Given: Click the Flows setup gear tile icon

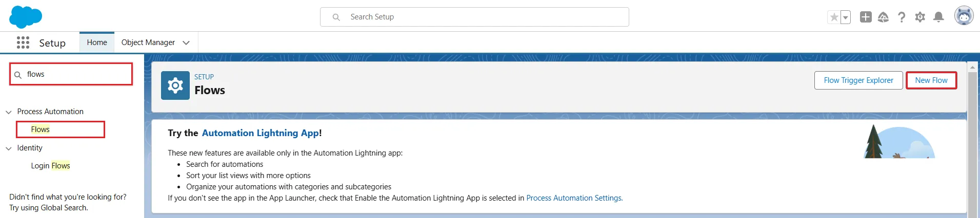Looking at the screenshot, I should click(x=175, y=85).
